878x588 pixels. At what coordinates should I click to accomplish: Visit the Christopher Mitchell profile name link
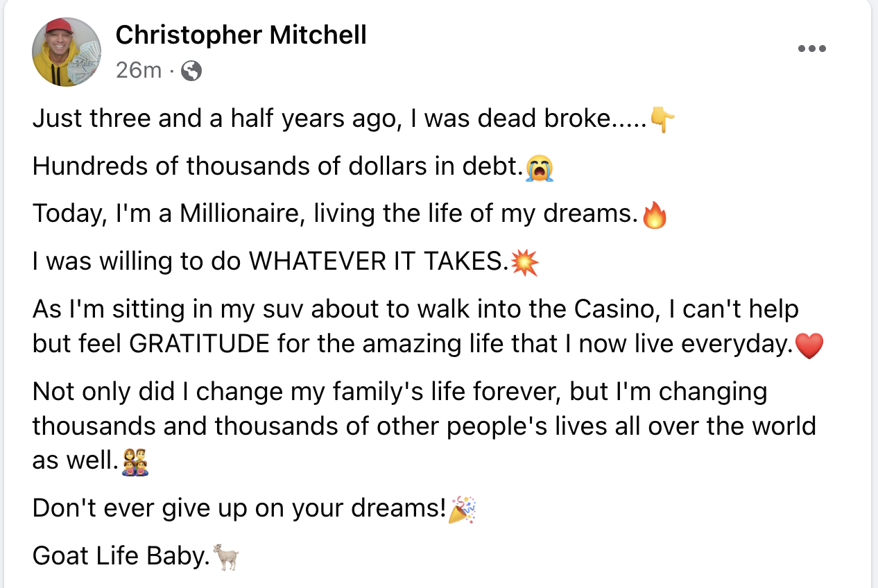(x=241, y=35)
